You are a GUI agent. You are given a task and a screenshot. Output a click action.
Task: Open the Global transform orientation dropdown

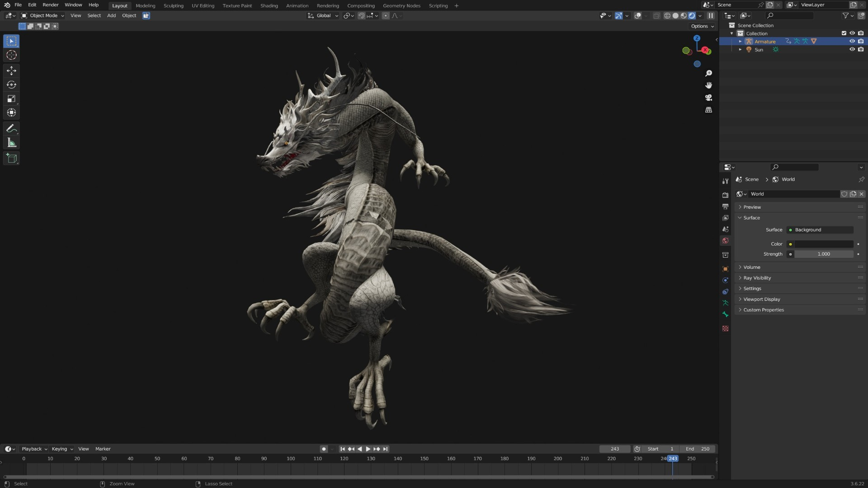[x=323, y=15]
